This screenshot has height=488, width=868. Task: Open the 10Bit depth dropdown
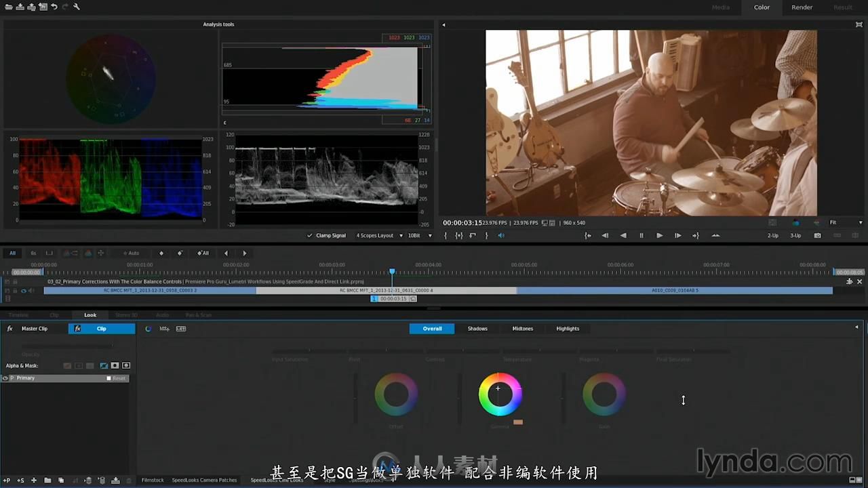(420, 235)
